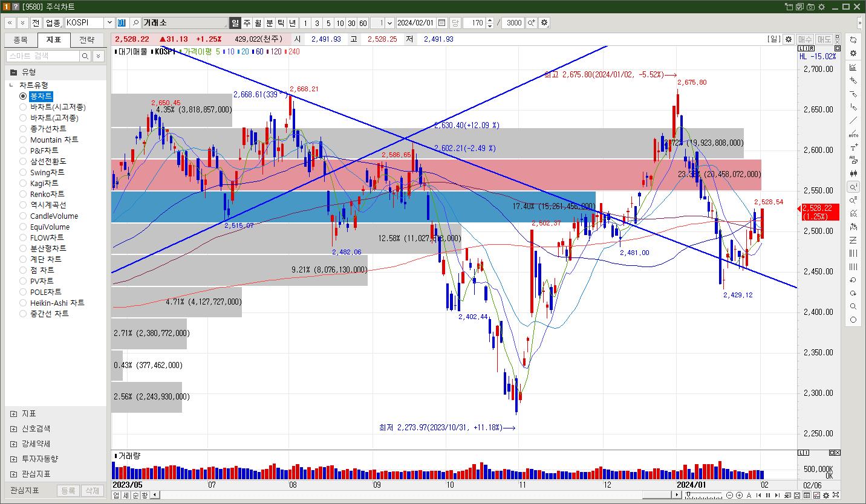Select the horizontal parallel lines (Z) tool

[853, 240]
